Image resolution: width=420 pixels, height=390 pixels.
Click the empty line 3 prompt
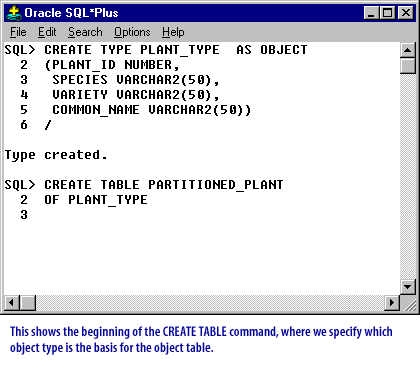click(24, 215)
